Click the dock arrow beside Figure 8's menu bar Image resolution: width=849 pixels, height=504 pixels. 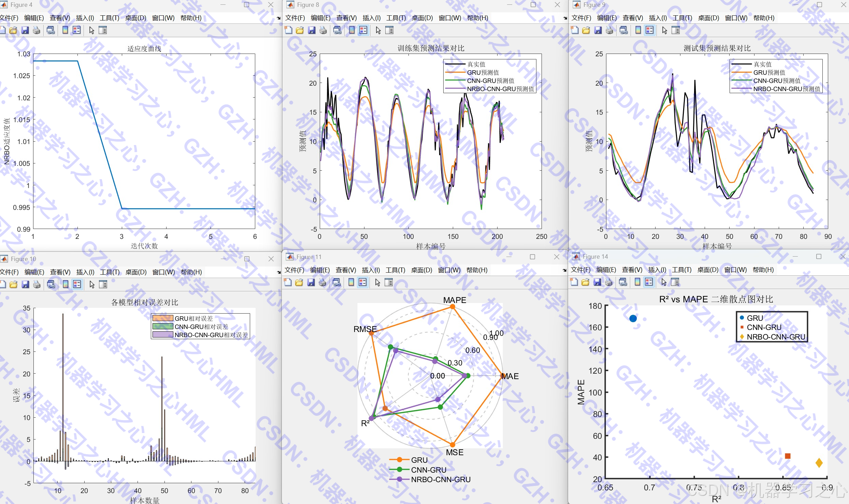[x=565, y=18]
